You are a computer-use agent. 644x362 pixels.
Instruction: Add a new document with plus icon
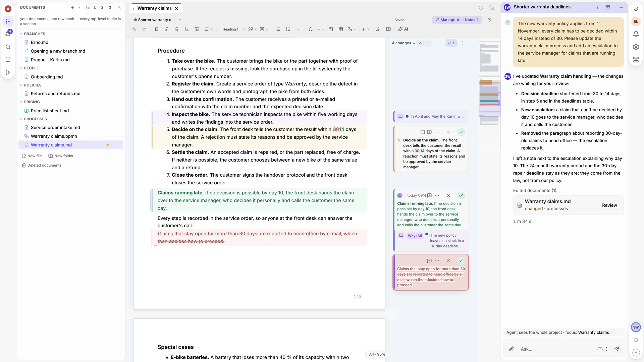(x=72, y=7)
